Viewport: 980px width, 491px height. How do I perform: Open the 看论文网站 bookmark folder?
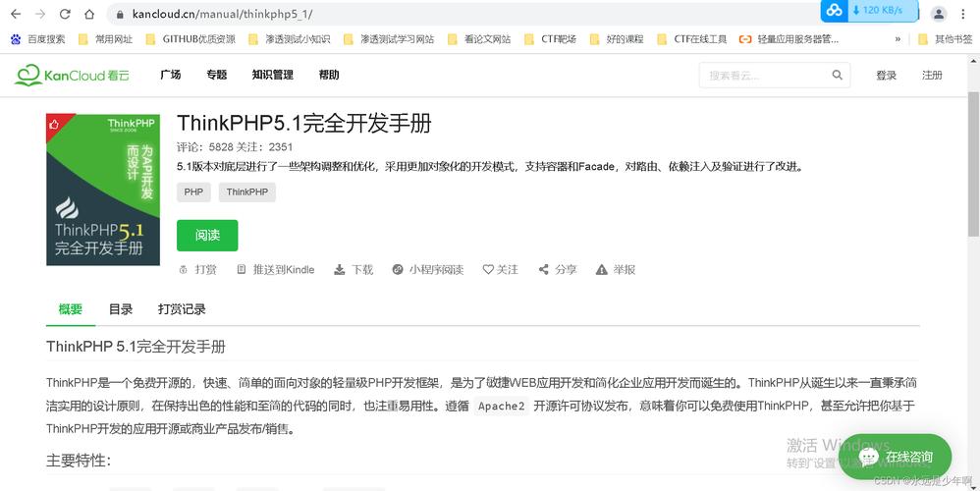(x=479, y=39)
